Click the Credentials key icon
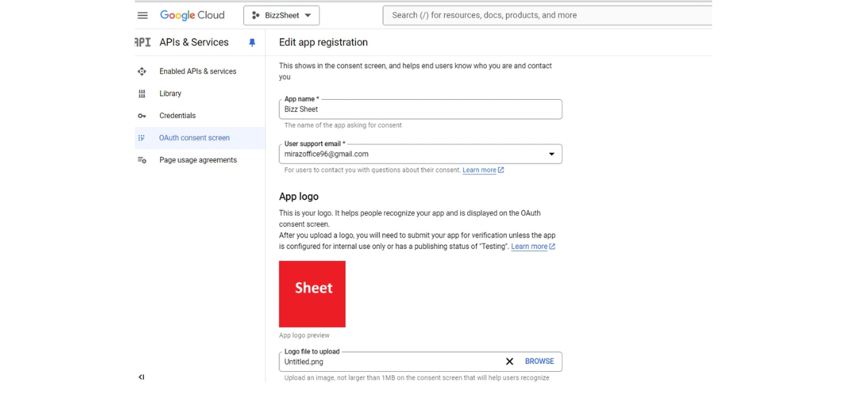The height and width of the screenshot is (397, 868). point(142,116)
